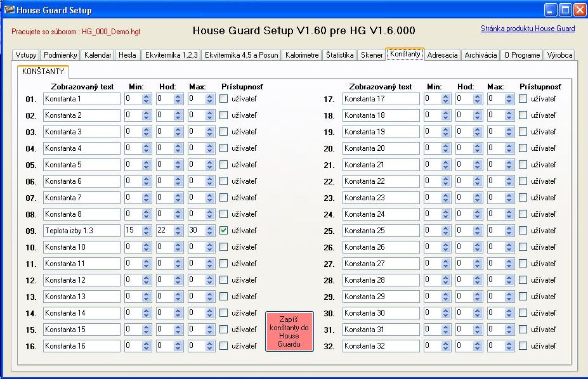Click Zapíš konštanty do House Guardu button
The height and width of the screenshot is (379, 588).
(x=289, y=331)
